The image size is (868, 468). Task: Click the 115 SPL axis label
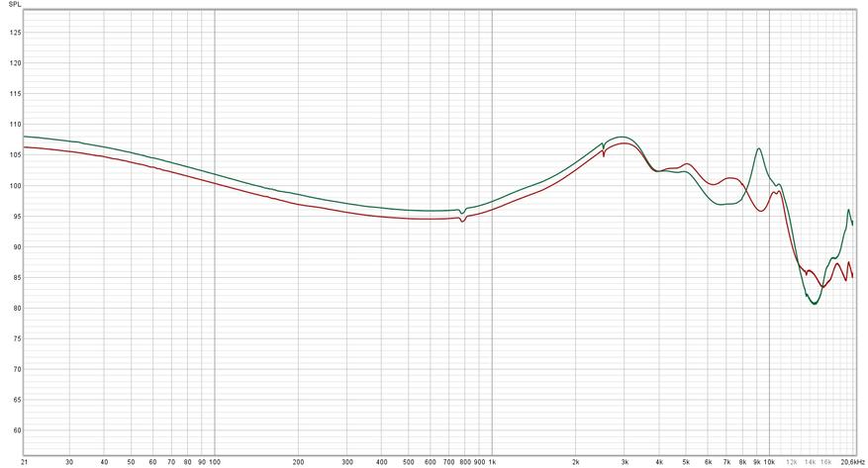tap(15, 94)
